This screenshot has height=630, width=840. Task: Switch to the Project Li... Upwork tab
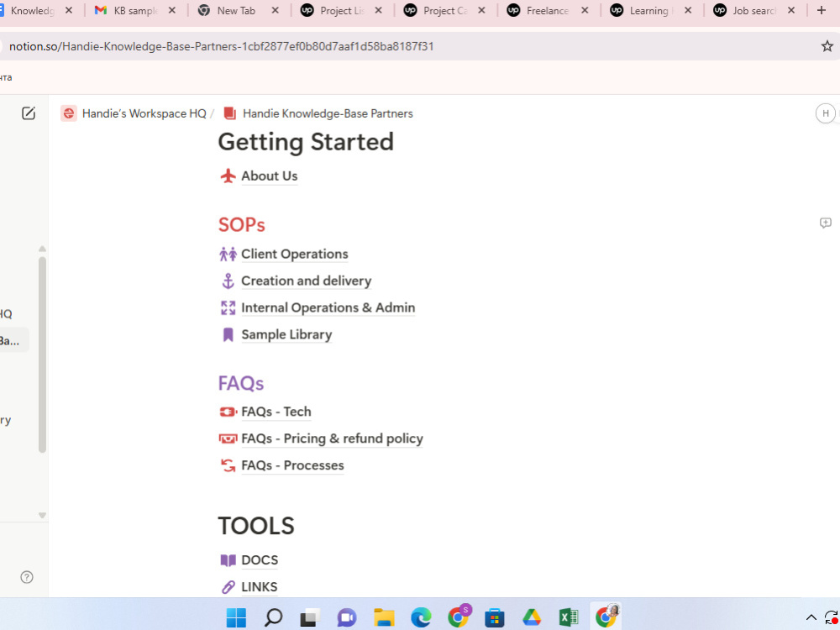[x=341, y=11]
